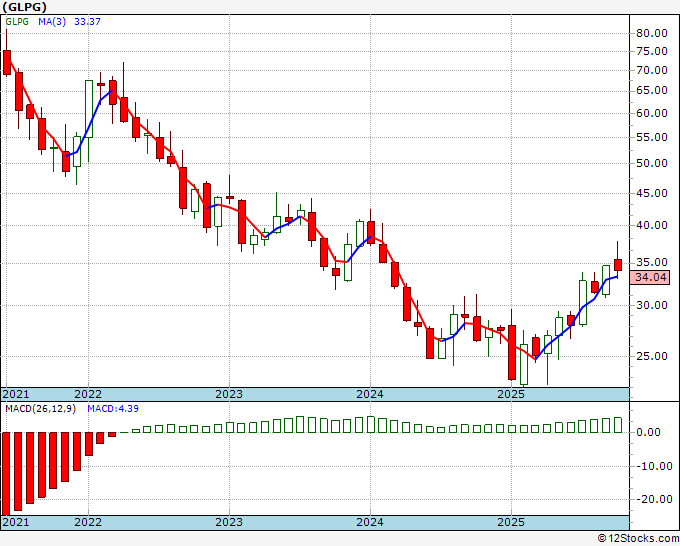680x546 pixels.
Task: Click the latest red candlestick near 35.00
Action: 618,265
